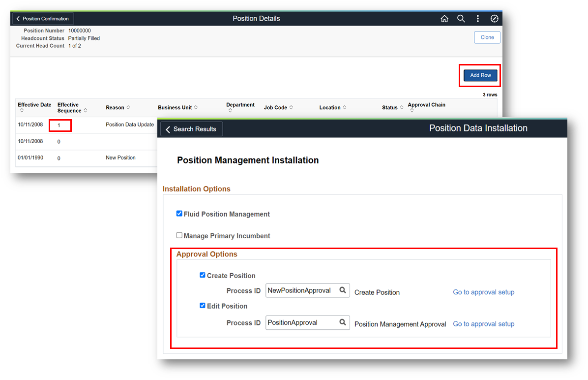Disable the Fluid Position Management checkbox
Screen dimensions: 588x380
(179, 213)
